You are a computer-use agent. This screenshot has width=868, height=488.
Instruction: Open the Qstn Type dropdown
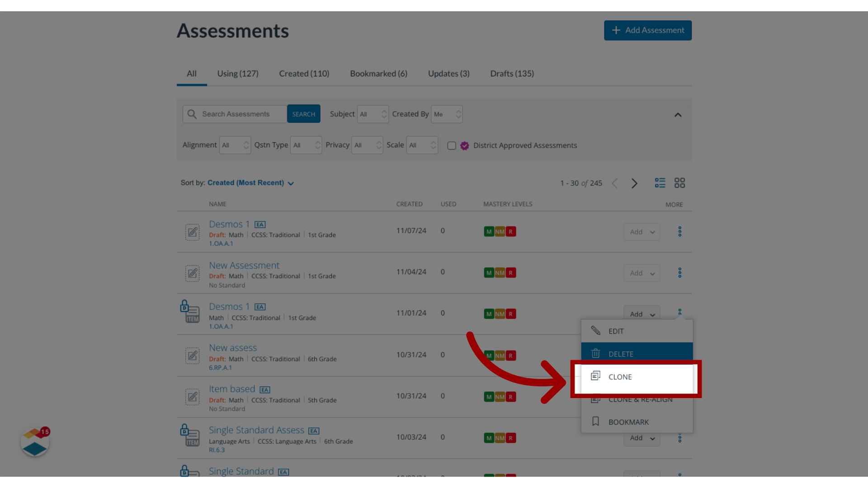pos(306,145)
